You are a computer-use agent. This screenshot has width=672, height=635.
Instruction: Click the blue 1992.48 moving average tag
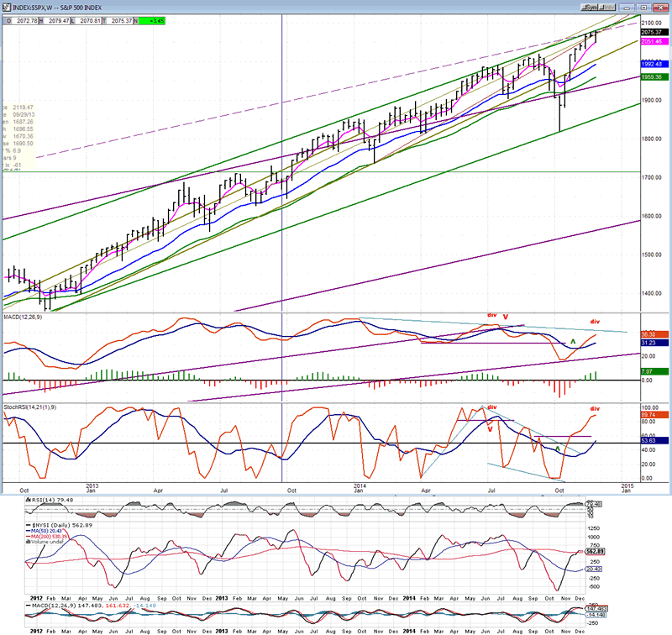(654, 65)
